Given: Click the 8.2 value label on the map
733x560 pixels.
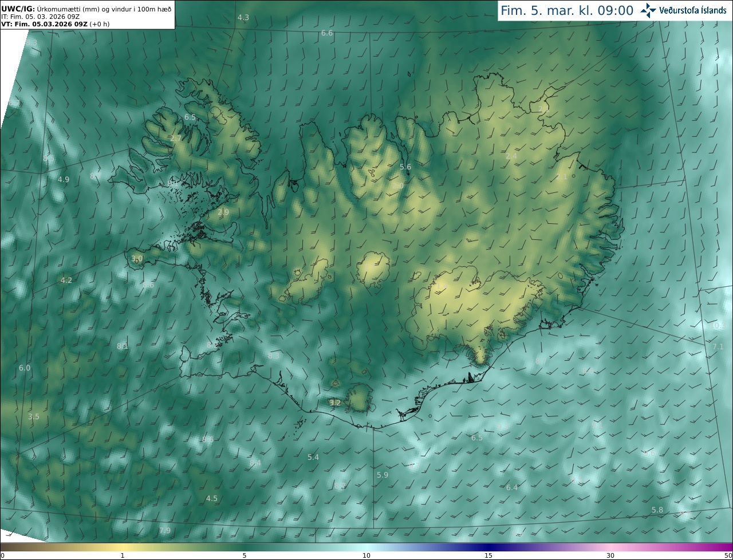Looking at the screenshot, I should [x=212, y=345].
